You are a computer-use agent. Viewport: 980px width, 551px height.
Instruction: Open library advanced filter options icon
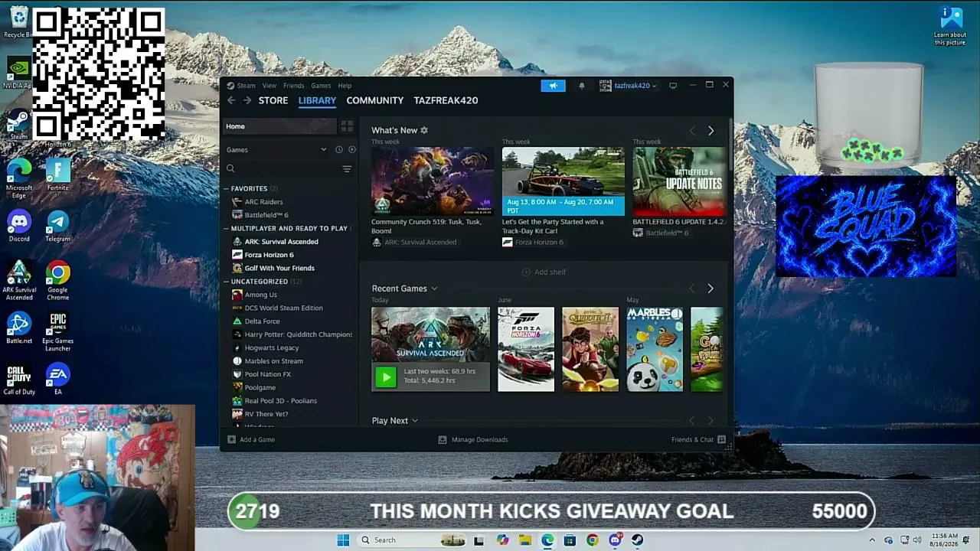click(347, 169)
